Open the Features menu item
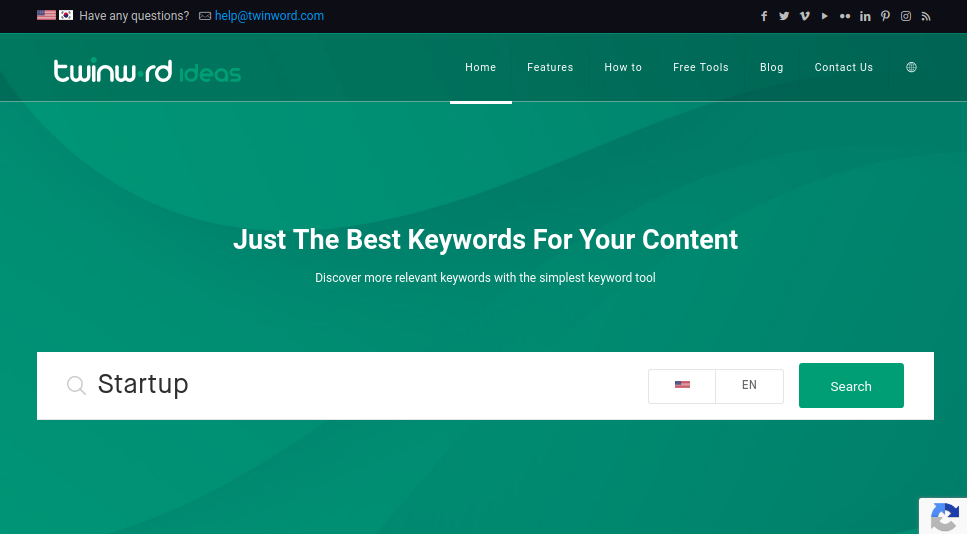Screen dimensions: 967x534 (550, 67)
